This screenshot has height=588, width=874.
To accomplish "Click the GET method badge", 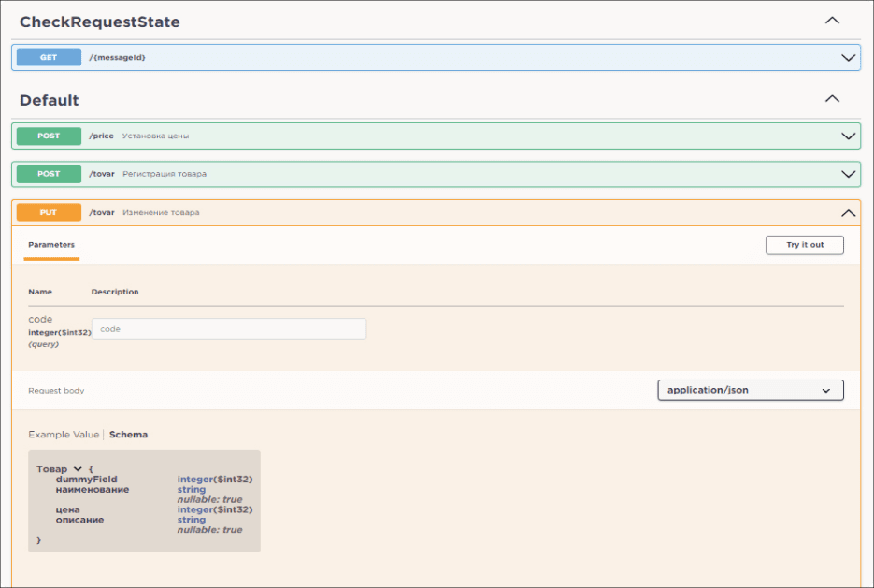I will pyautogui.click(x=49, y=57).
